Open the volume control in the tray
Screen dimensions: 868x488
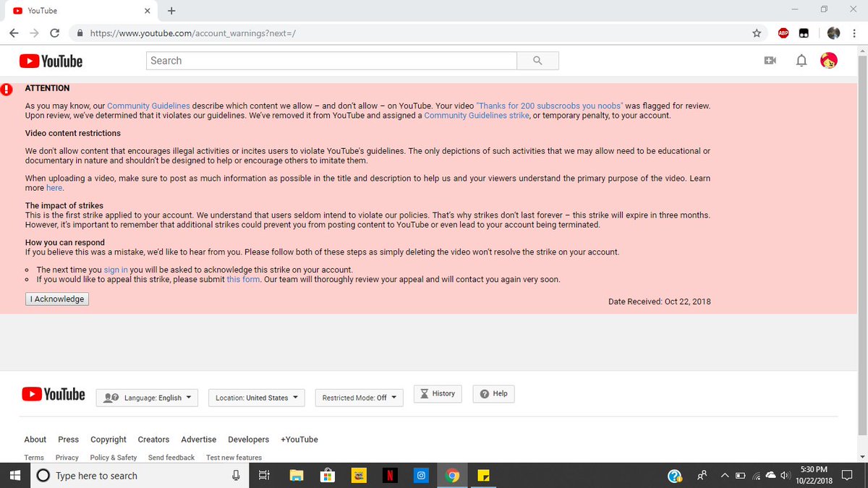tap(786, 475)
